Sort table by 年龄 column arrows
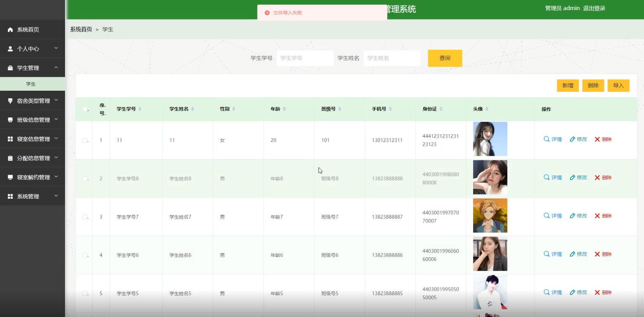644x317 pixels. 284,109
